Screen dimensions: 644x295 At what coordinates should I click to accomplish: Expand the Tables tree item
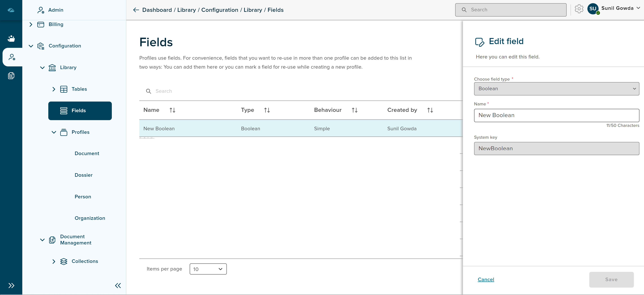tap(54, 89)
